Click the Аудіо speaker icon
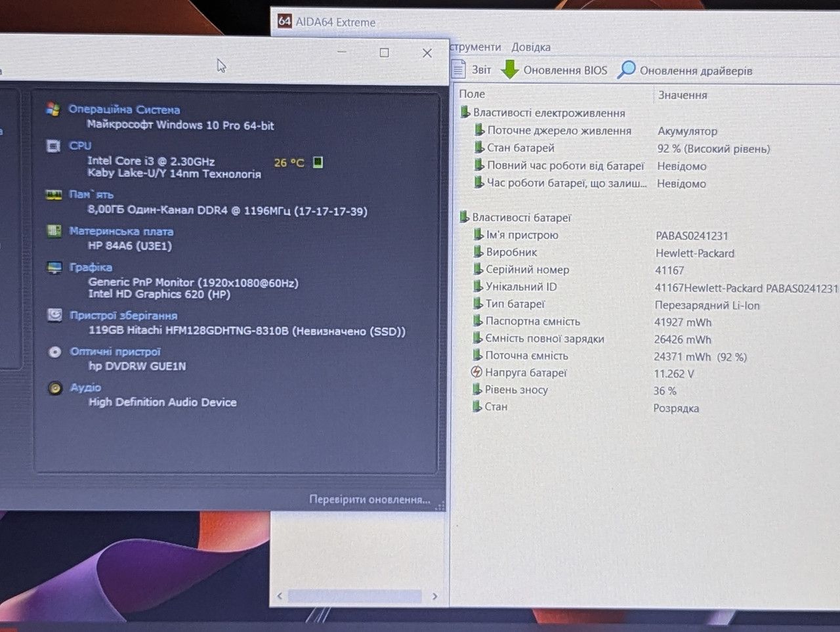 55,388
